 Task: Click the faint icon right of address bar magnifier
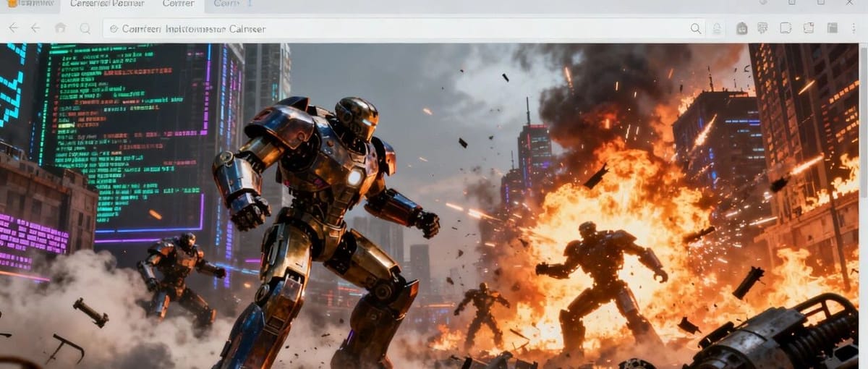pos(717,28)
